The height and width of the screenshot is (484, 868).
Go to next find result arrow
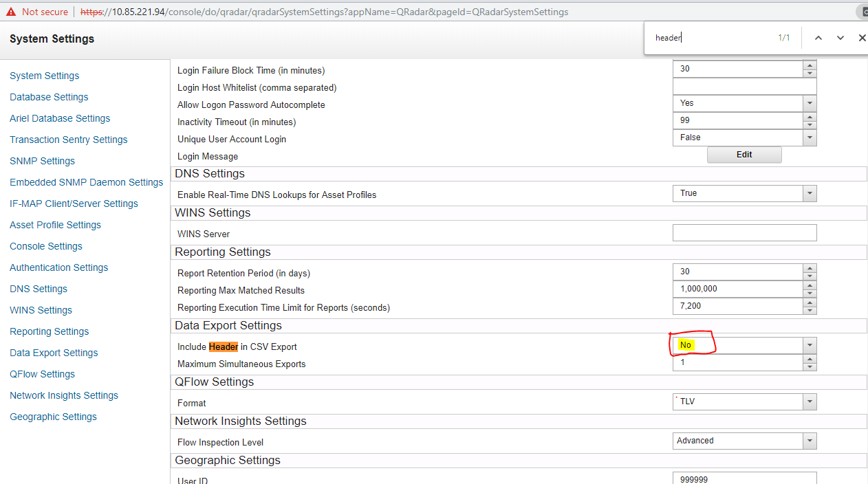point(840,38)
